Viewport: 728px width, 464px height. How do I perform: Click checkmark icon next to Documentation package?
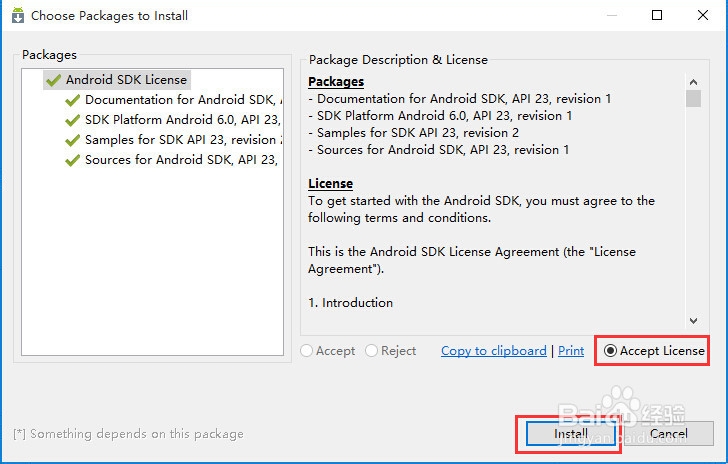click(72, 100)
